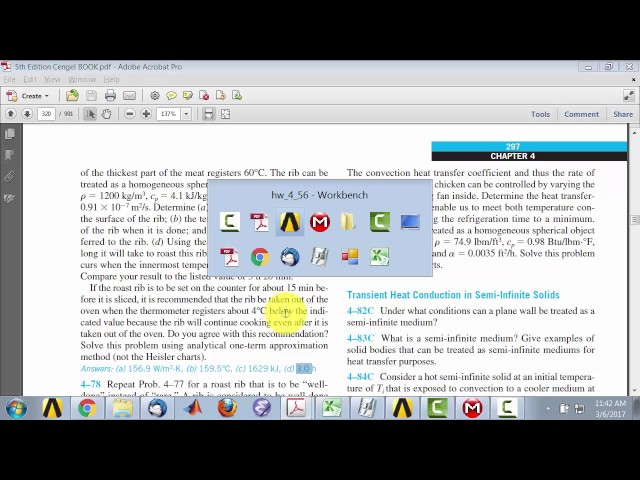Image resolution: width=640 pixels, height=480 pixels.
Task: Activate the Hand pan tool
Action: coord(107,114)
